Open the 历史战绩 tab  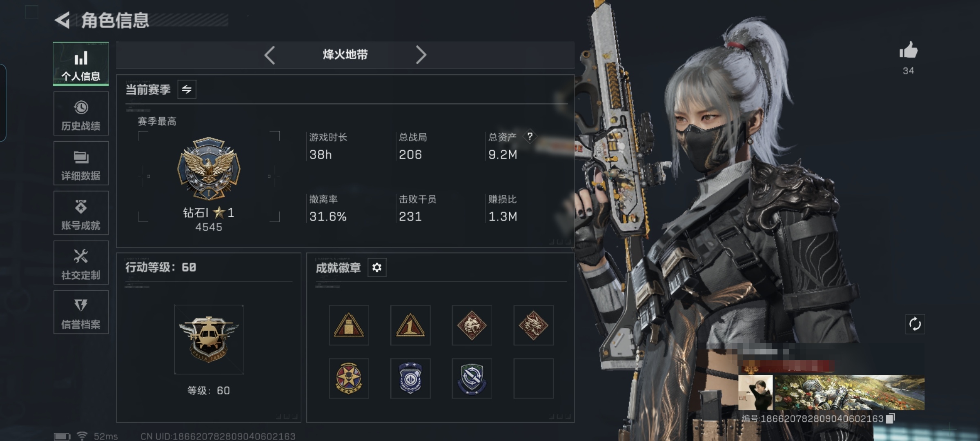click(x=81, y=114)
